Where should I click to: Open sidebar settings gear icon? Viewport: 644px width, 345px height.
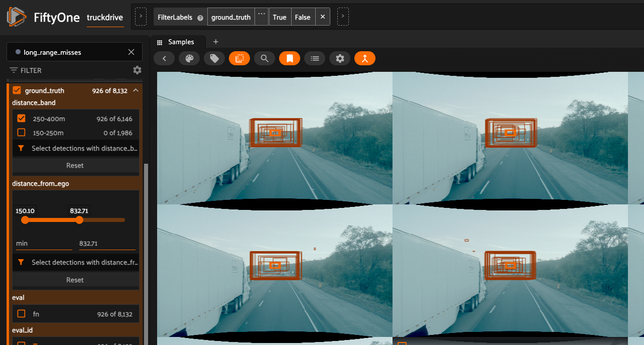click(x=137, y=70)
